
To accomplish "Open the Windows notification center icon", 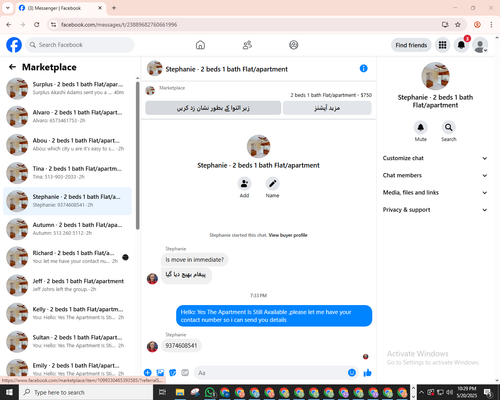I will pyautogui.click(x=489, y=392).
